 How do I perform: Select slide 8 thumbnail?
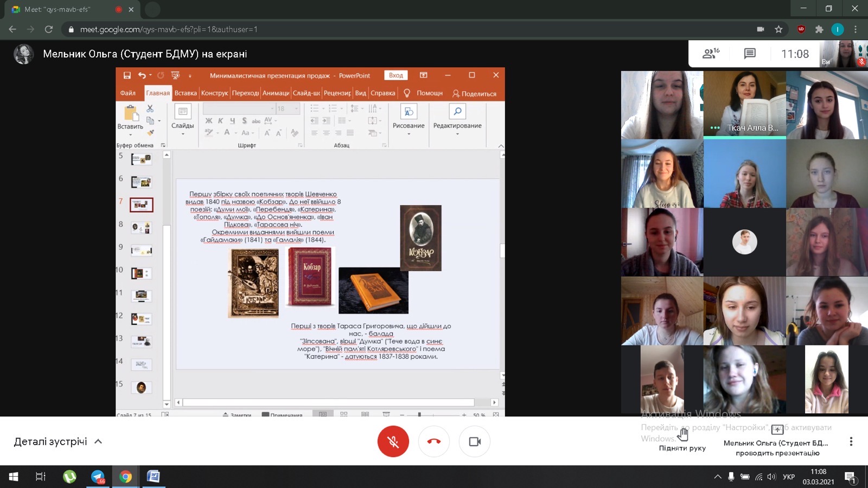[141, 228]
